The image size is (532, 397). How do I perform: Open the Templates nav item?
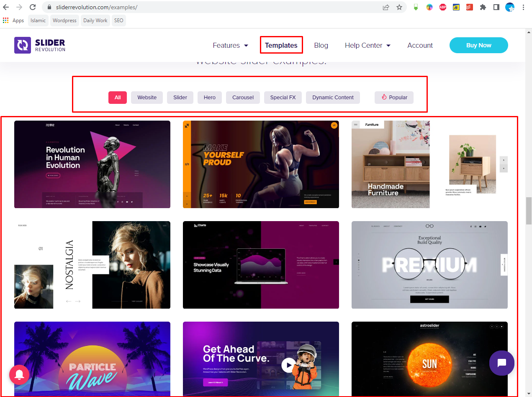[281, 45]
